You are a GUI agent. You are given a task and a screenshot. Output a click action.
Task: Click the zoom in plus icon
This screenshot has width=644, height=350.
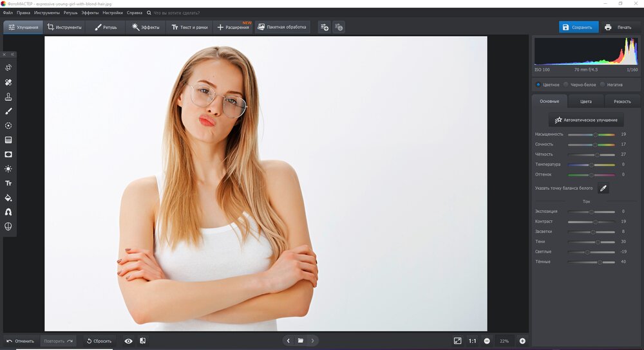[522, 340]
